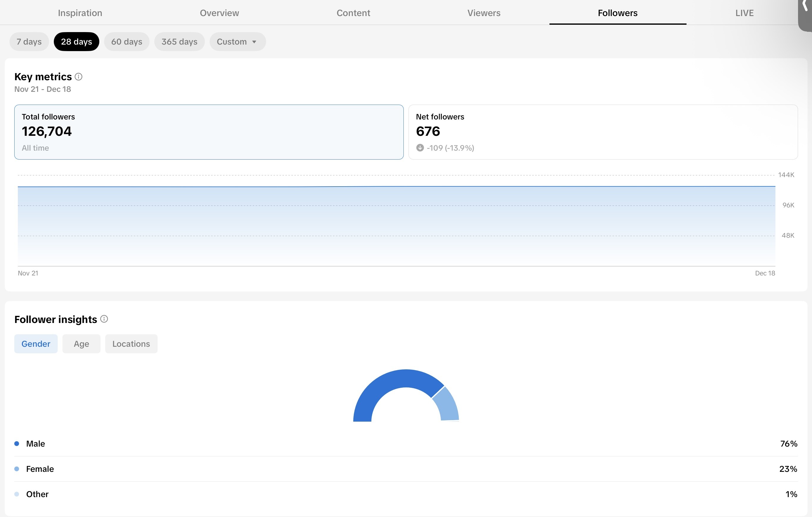
Task: Select the Net followers metric card
Action: (603, 132)
